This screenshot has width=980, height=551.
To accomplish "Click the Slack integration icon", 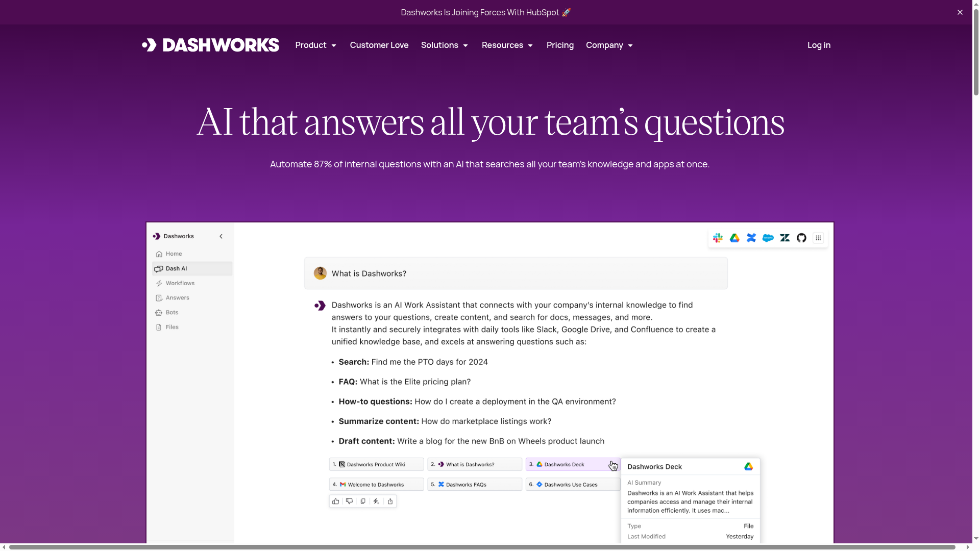I will [x=718, y=238].
